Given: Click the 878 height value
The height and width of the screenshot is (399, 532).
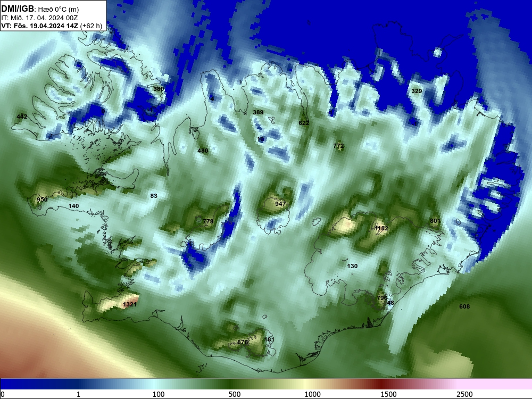Looking at the screenshot, I should pyautogui.click(x=243, y=342).
